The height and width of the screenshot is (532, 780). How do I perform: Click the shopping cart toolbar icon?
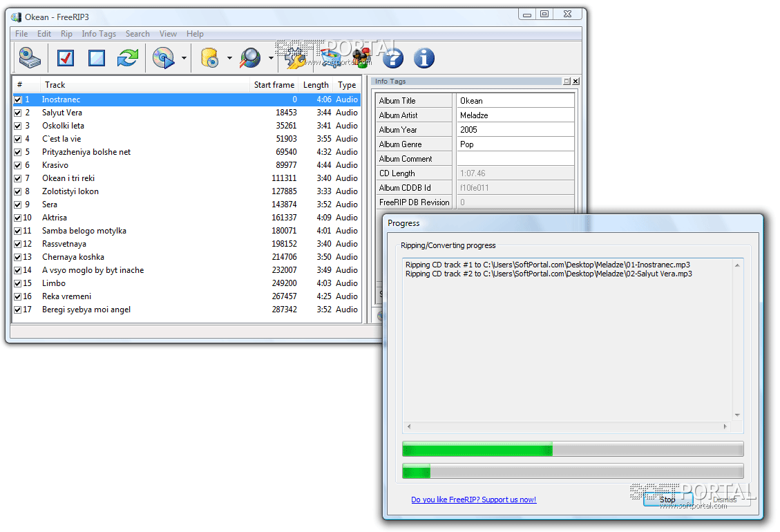(x=331, y=58)
